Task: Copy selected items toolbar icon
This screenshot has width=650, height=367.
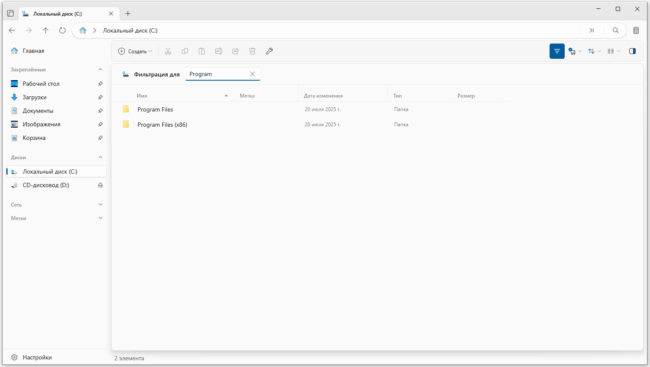Action: (x=185, y=51)
